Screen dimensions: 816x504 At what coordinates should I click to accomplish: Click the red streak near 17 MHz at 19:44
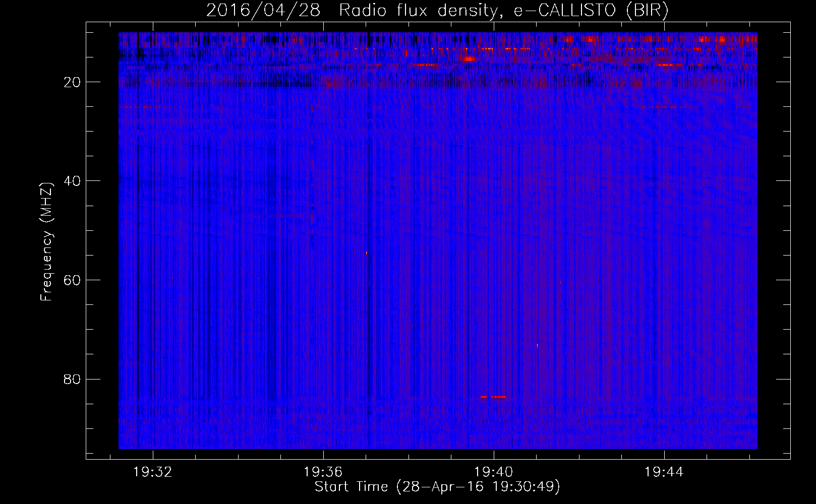669,65
